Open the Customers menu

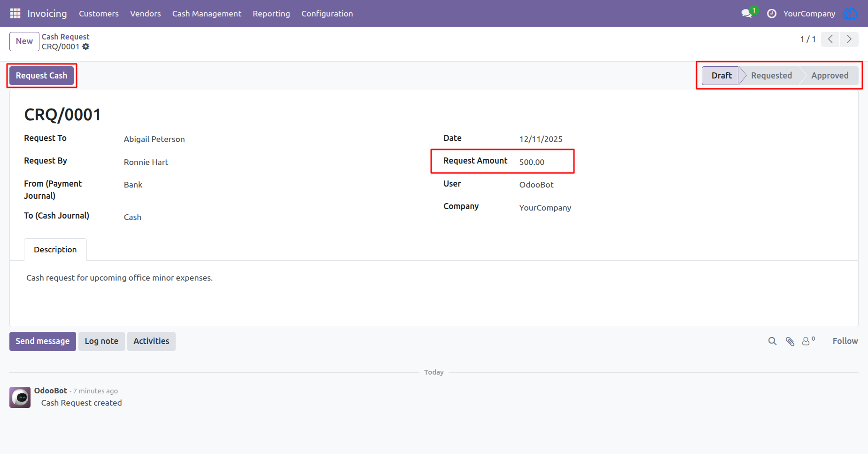pos(99,14)
